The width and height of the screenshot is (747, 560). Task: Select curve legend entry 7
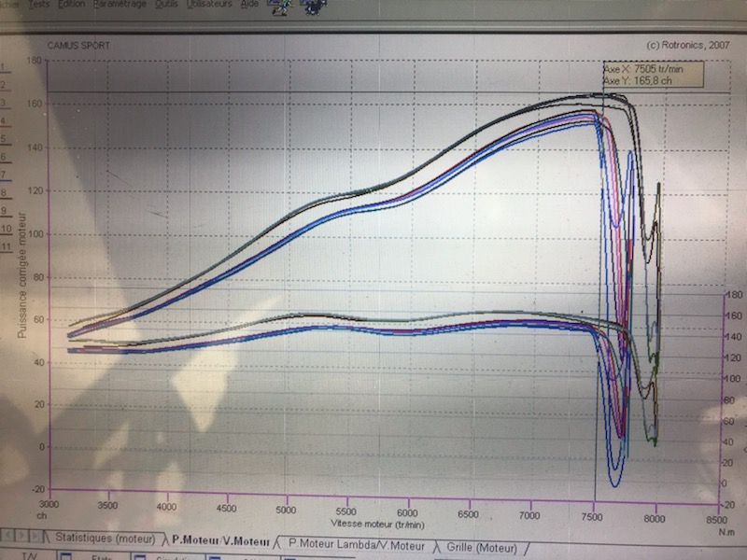click(4, 175)
